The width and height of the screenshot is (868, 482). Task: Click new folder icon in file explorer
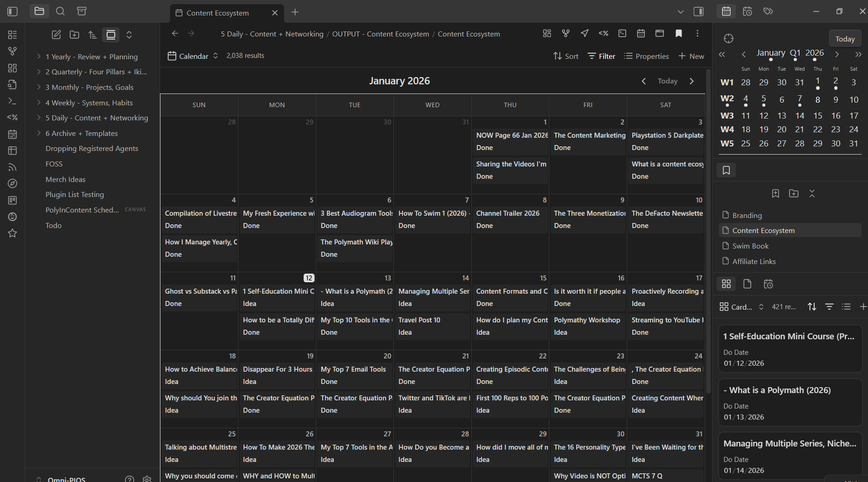[74, 35]
